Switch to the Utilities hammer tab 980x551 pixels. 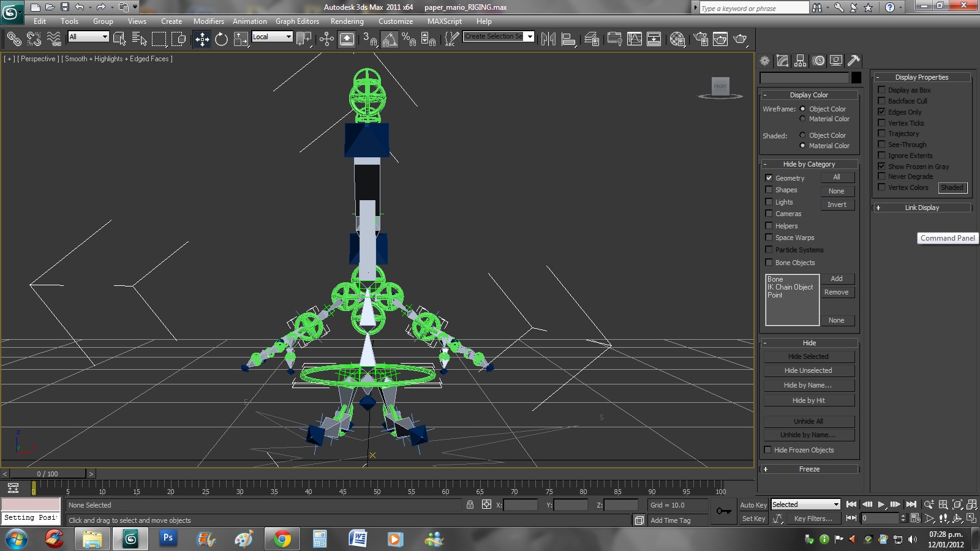coord(854,61)
